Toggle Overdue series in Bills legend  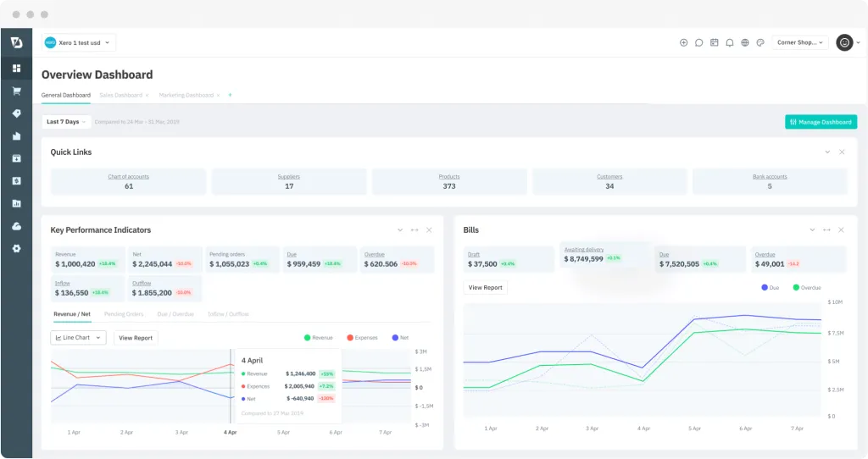click(x=807, y=288)
